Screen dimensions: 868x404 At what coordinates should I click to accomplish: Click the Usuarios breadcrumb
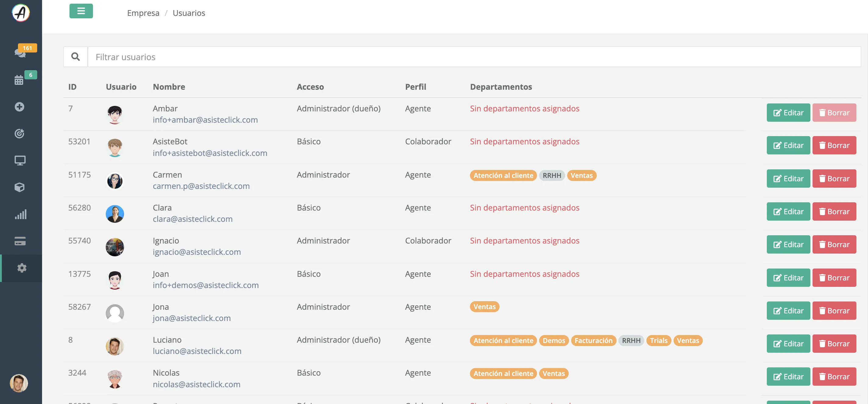click(189, 13)
